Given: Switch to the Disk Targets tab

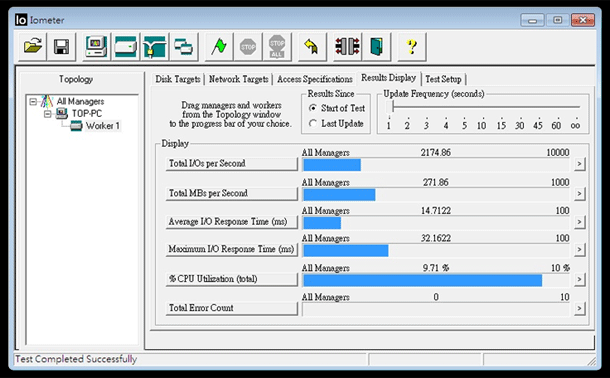Looking at the screenshot, I should pyautogui.click(x=178, y=79).
